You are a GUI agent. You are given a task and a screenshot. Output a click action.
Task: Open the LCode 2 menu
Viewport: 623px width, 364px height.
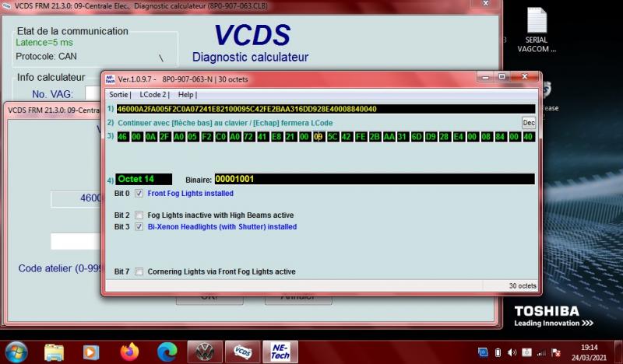[x=153, y=94]
